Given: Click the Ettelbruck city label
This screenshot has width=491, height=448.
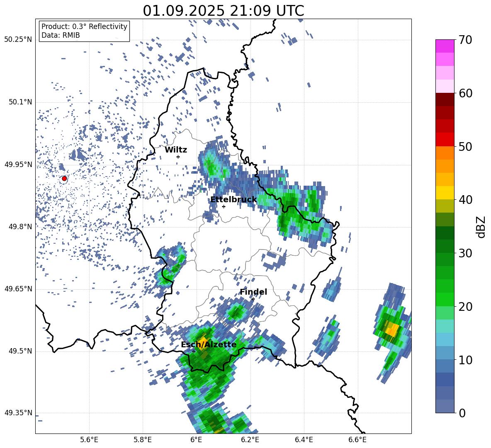Looking at the screenshot, I should click(x=233, y=200).
